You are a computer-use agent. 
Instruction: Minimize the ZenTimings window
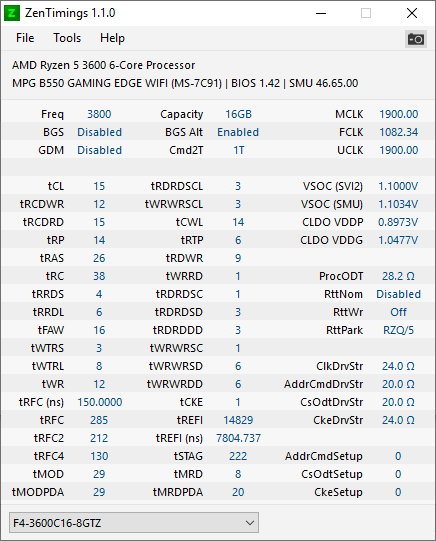click(x=321, y=13)
